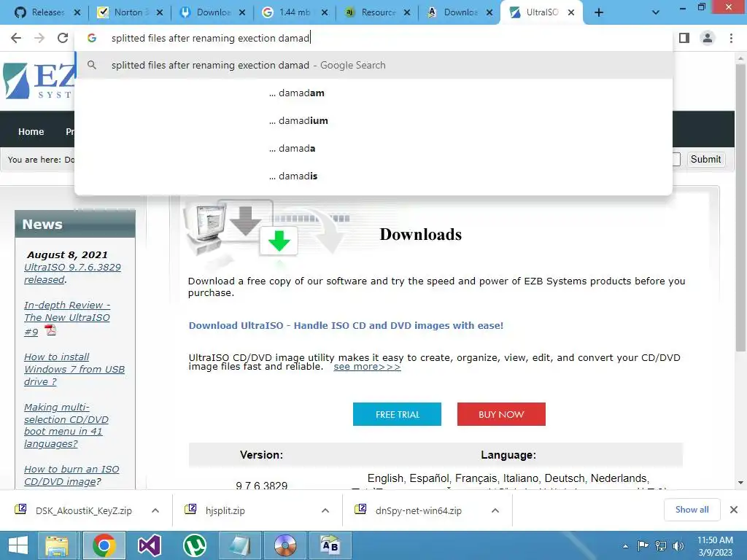Open a new browser tab
The image size is (747, 560).
coord(599,12)
